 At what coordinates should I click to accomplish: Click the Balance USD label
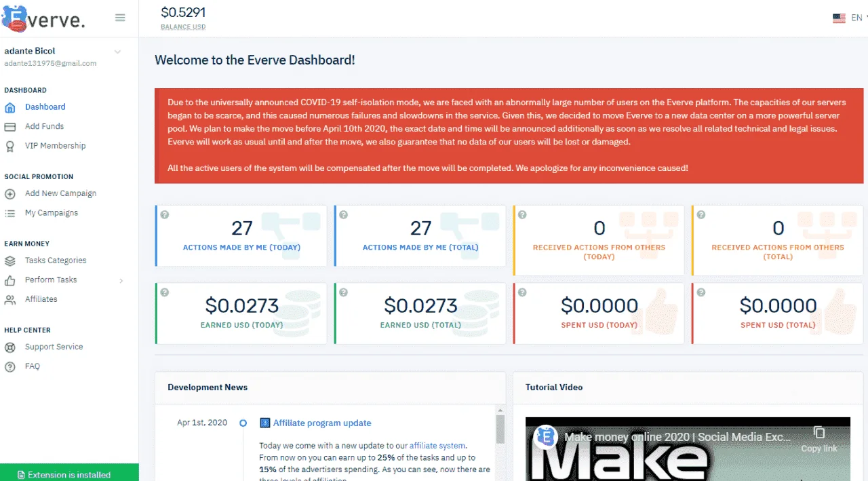point(183,27)
